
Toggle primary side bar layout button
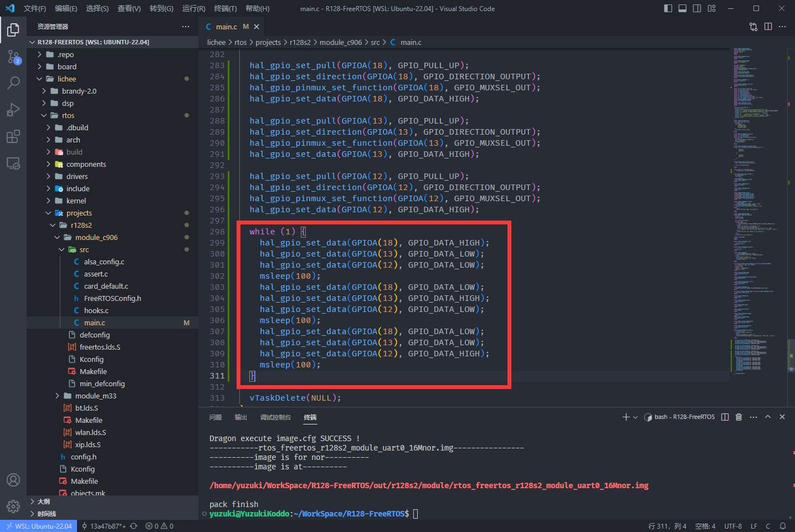pyautogui.click(x=668, y=8)
